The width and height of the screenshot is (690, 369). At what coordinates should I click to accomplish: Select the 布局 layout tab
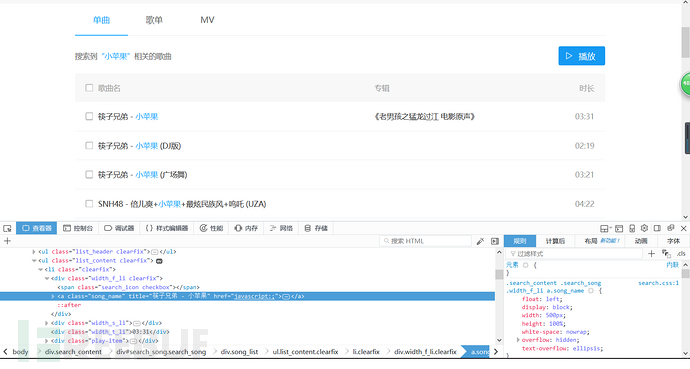[602, 241]
